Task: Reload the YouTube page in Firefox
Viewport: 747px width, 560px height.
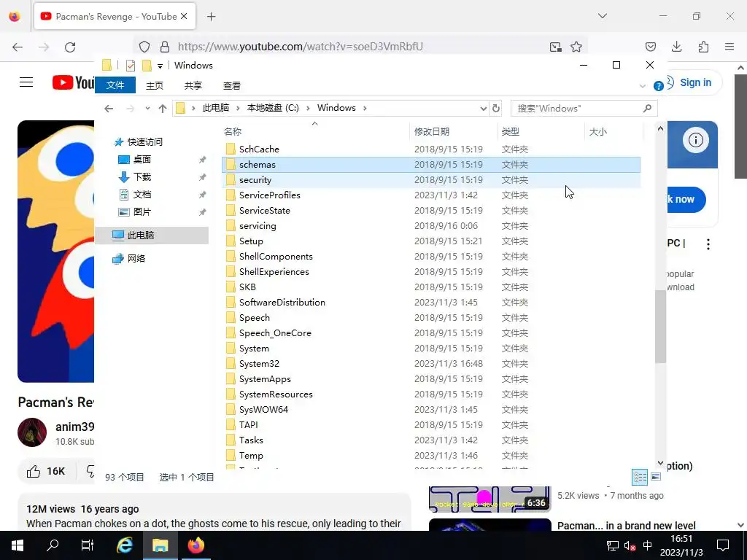Action: (x=70, y=47)
